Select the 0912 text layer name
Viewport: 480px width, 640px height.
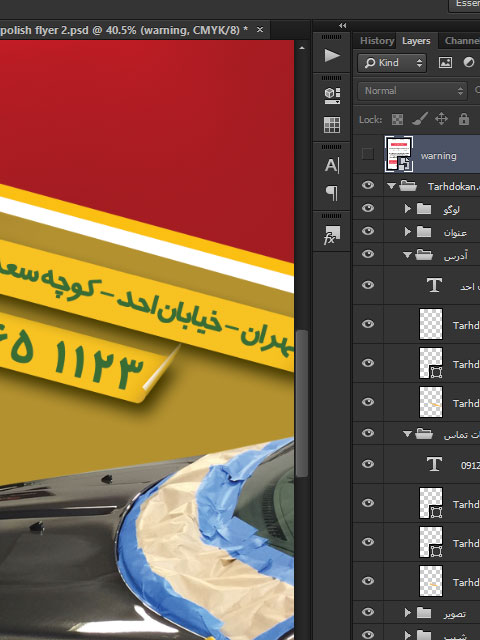[470, 465]
